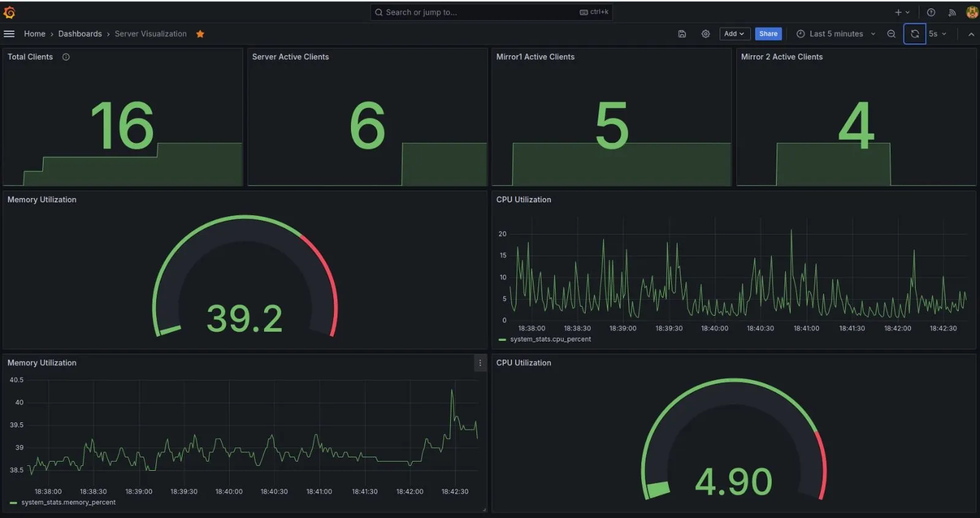This screenshot has height=518, width=980.
Task: Click the Grafana logo
Action: (x=9, y=12)
